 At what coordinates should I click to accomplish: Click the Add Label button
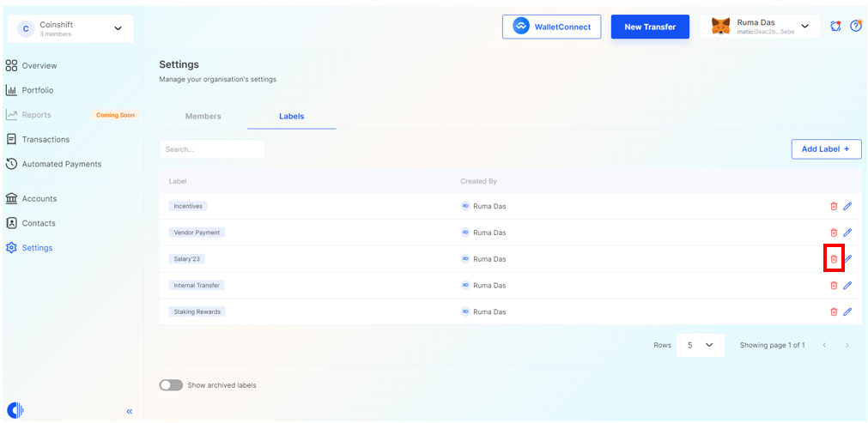click(x=825, y=149)
